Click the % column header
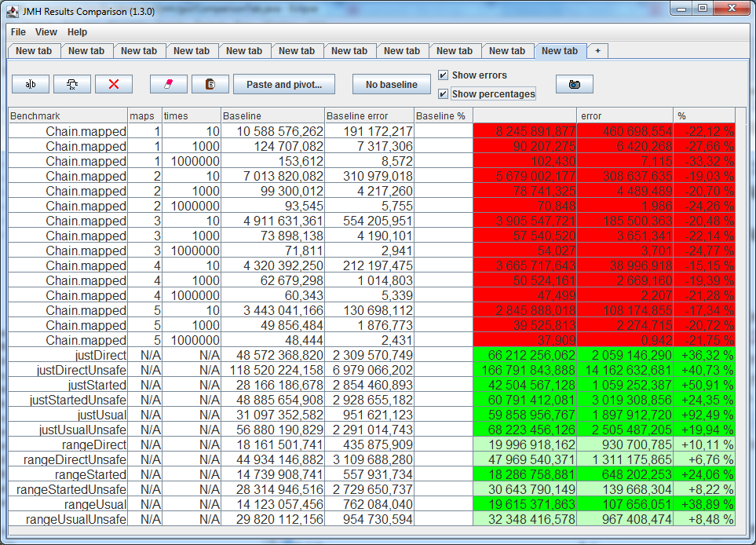Image resolution: width=756 pixels, height=545 pixels. tap(704, 115)
